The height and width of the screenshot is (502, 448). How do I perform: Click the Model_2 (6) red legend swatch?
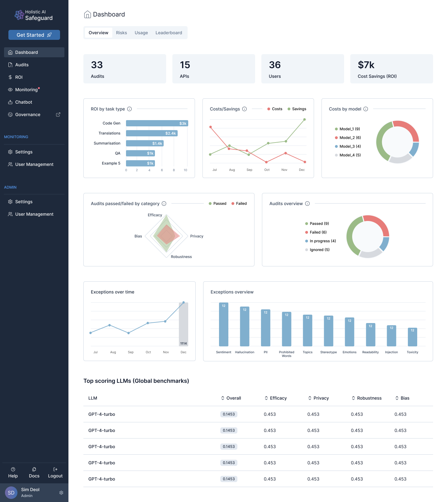point(336,138)
